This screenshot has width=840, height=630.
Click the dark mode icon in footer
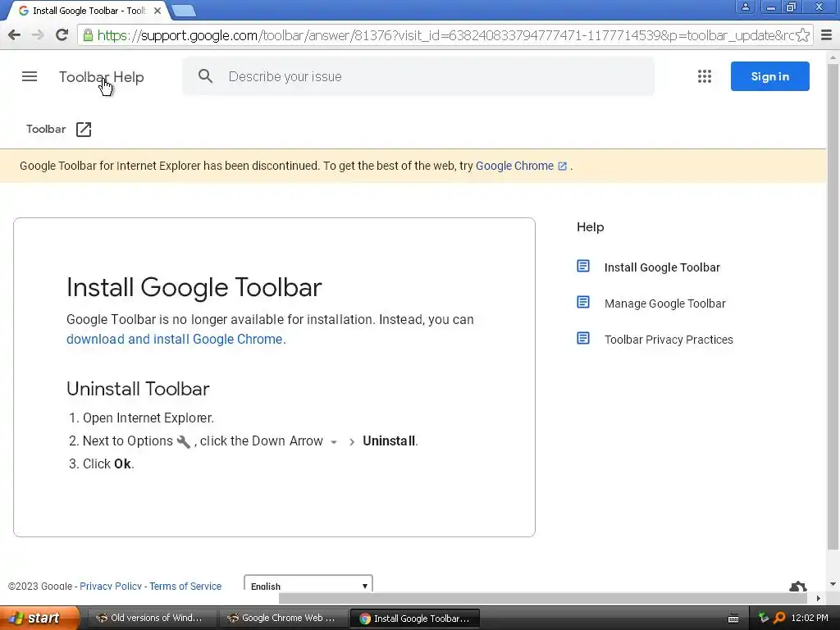click(x=797, y=586)
